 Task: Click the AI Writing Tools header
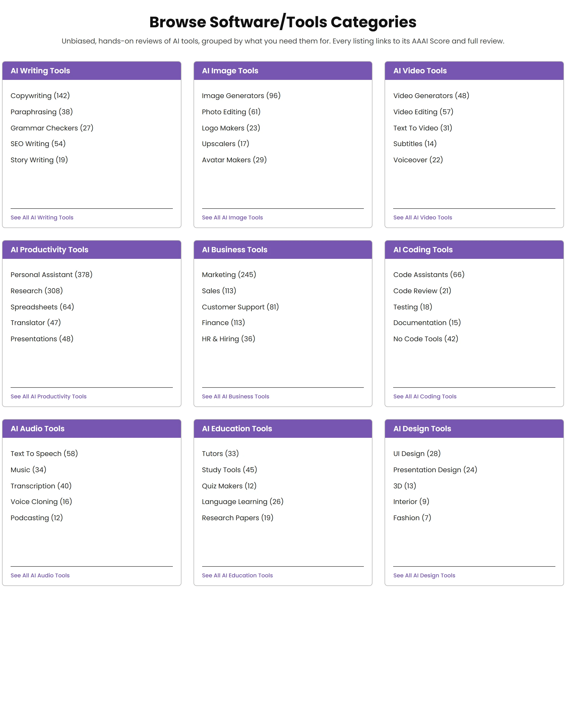[x=92, y=71]
